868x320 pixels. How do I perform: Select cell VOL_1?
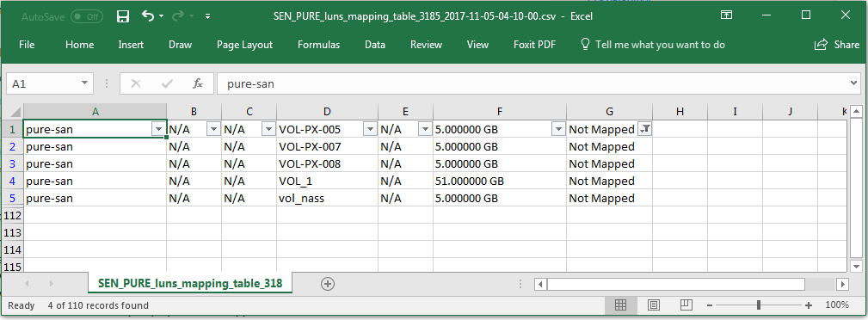[327, 181]
